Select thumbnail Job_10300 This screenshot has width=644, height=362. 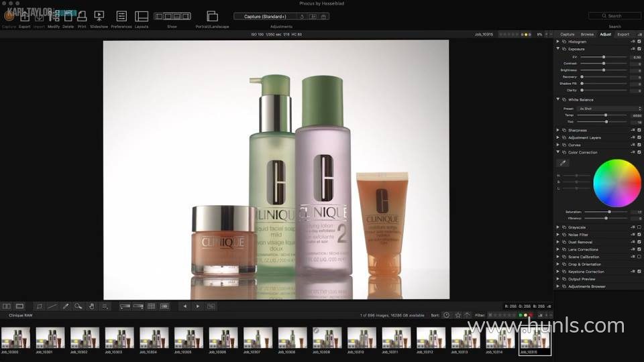[15, 339]
